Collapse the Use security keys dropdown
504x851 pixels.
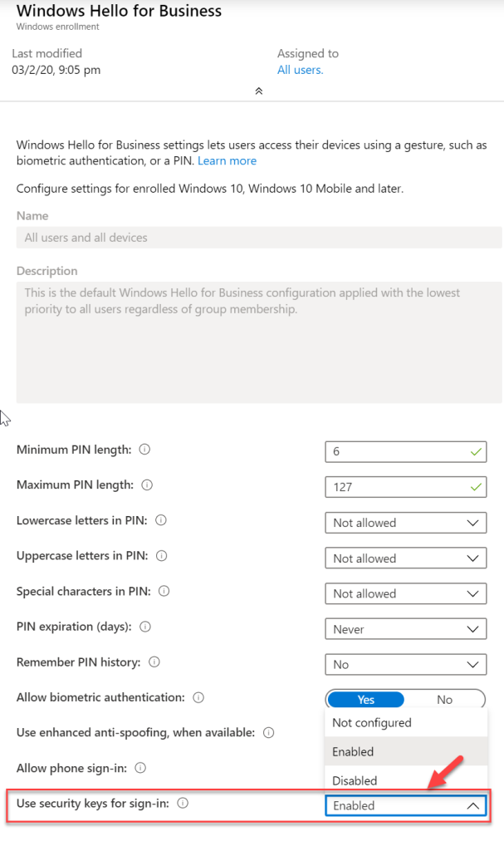(474, 804)
